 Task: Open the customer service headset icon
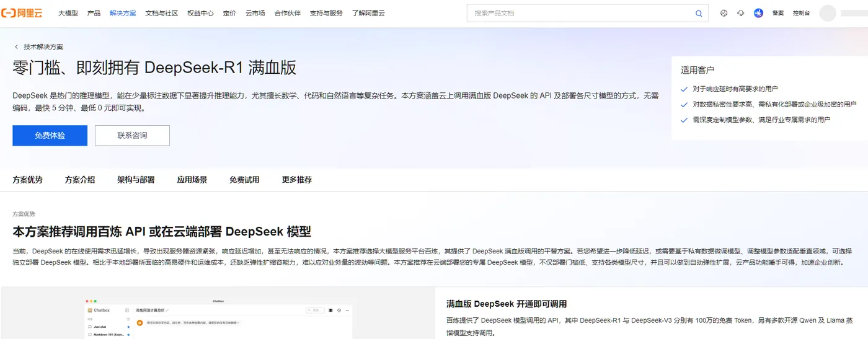click(x=740, y=13)
